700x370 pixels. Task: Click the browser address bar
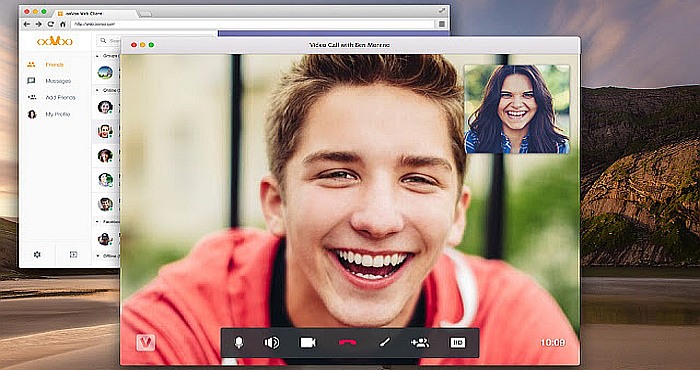[x=253, y=24]
